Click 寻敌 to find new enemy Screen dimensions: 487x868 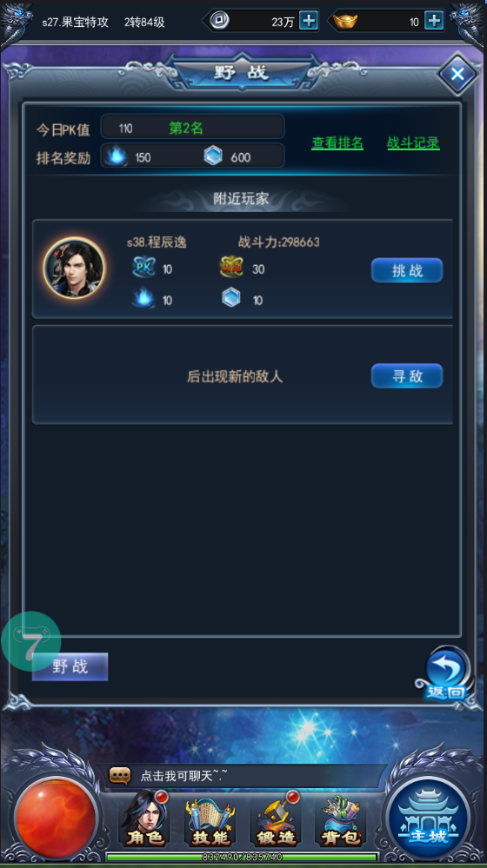coord(407,376)
